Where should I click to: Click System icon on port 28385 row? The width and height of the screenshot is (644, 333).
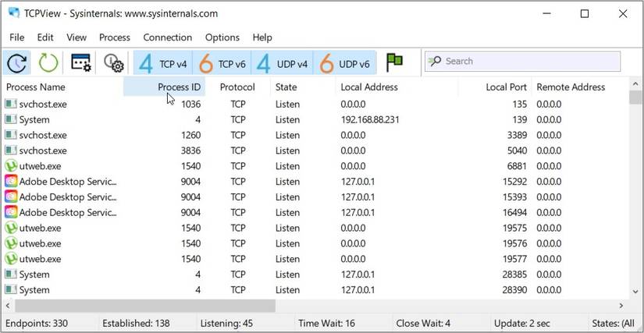(x=11, y=275)
